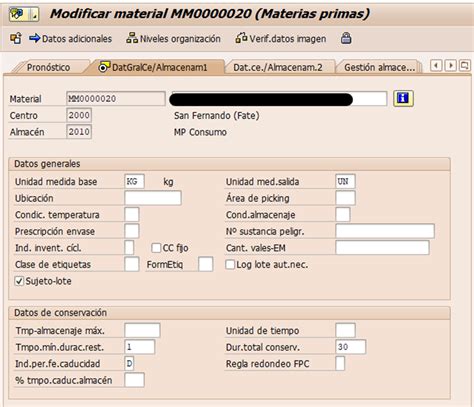This screenshot has height=407, width=474.
Task: Click the Regla redondeo FPC field
Action: point(340,363)
